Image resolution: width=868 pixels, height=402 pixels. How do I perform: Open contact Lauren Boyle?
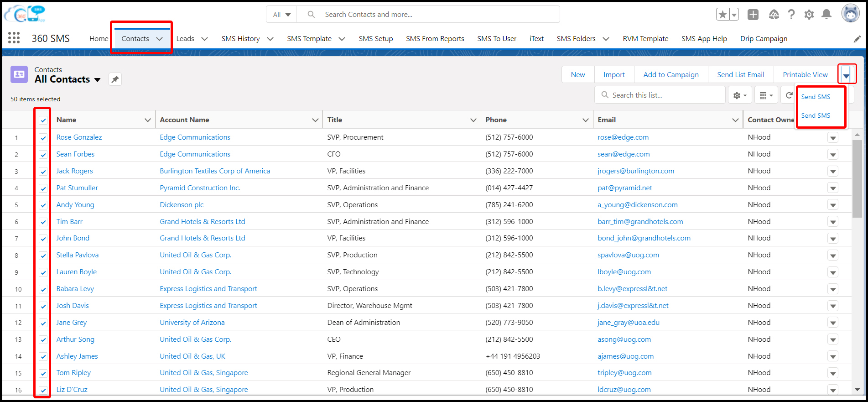(x=77, y=272)
